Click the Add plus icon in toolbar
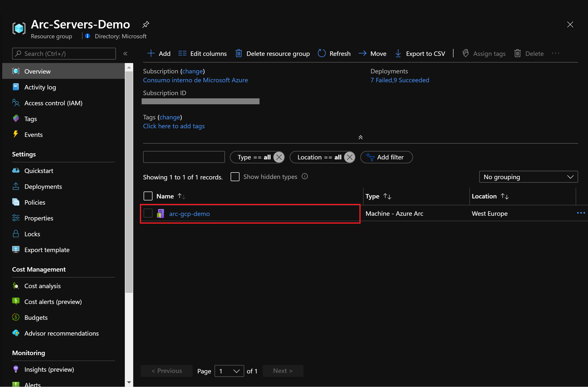The width and height of the screenshot is (588, 387). click(x=151, y=53)
